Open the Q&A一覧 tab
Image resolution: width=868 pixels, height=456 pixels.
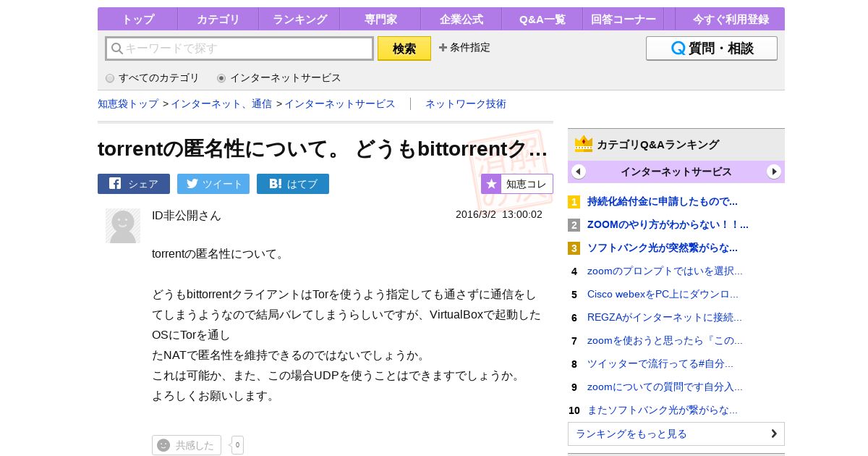click(x=542, y=20)
